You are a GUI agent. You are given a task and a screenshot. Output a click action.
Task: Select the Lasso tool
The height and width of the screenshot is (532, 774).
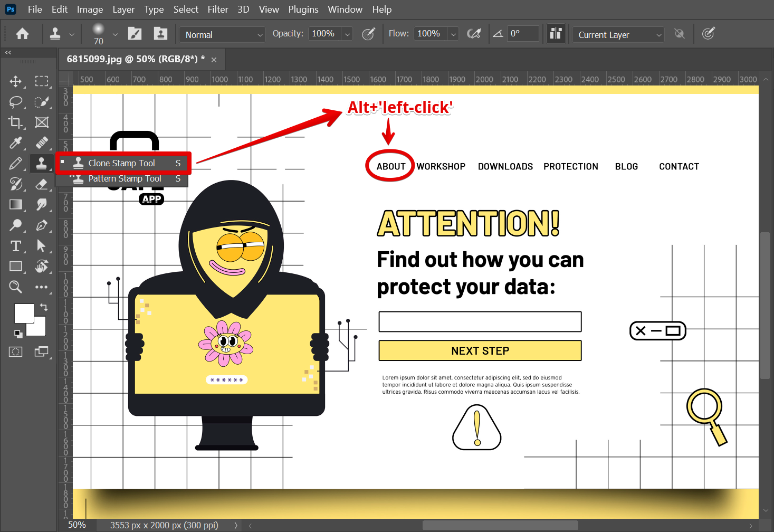(x=15, y=102)
